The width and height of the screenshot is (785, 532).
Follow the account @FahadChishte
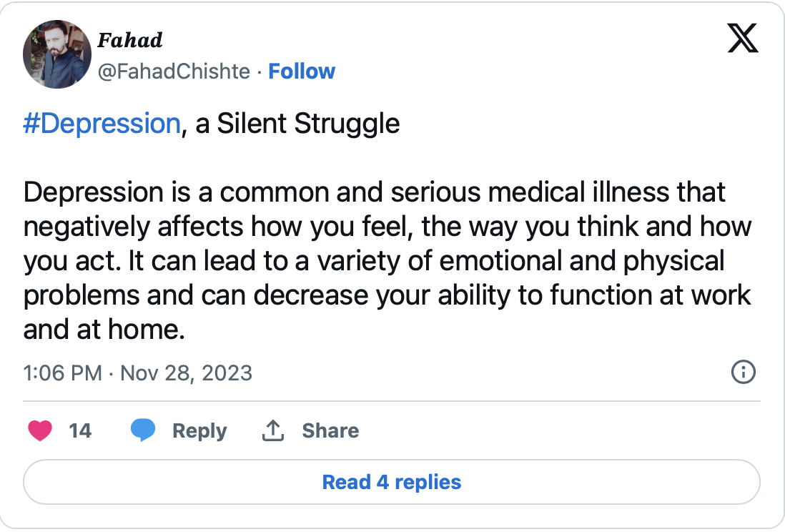tap(302, 71)
